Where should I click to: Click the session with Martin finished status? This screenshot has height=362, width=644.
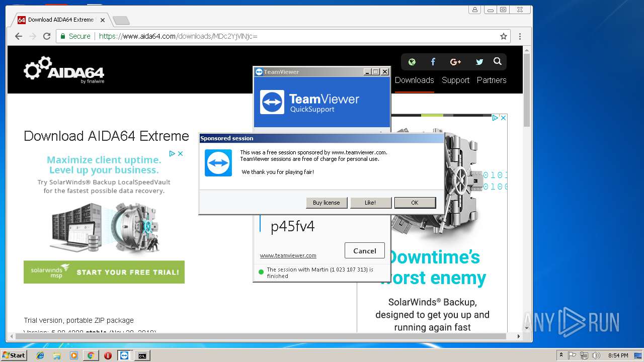pyautogui.click(x=320, y=273)
